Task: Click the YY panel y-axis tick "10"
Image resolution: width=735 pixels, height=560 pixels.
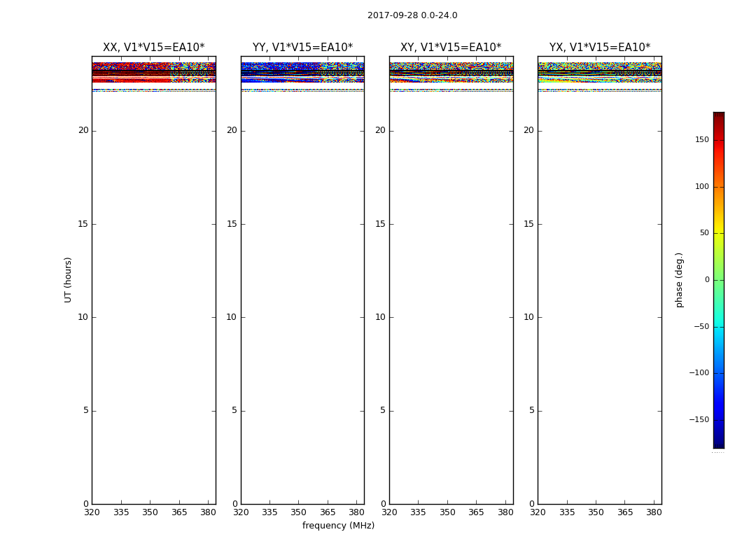Action: pyautogui.click(x=232, y=317)
